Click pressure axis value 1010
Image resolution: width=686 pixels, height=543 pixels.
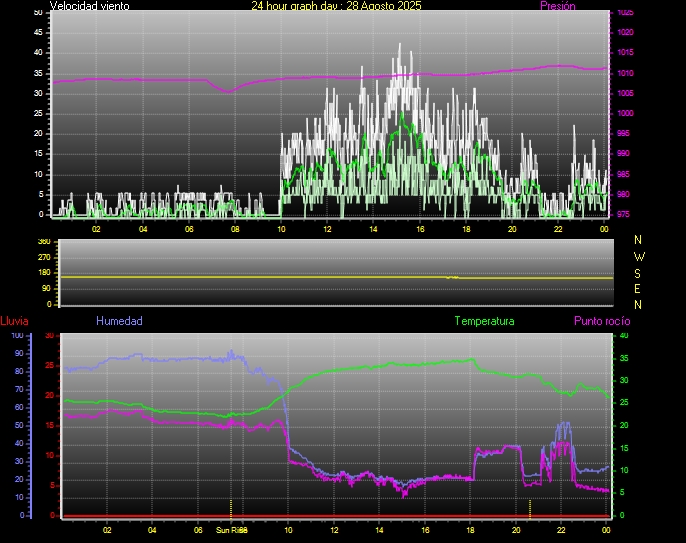coord(625,73)
